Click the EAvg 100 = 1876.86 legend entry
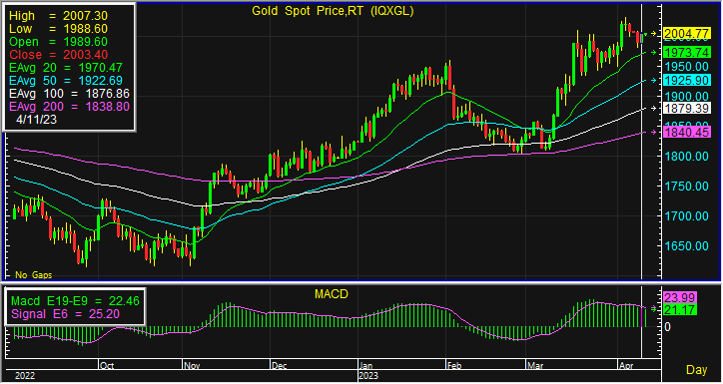The height and width of the screenshot is (384, 723). tap(69, 94)
